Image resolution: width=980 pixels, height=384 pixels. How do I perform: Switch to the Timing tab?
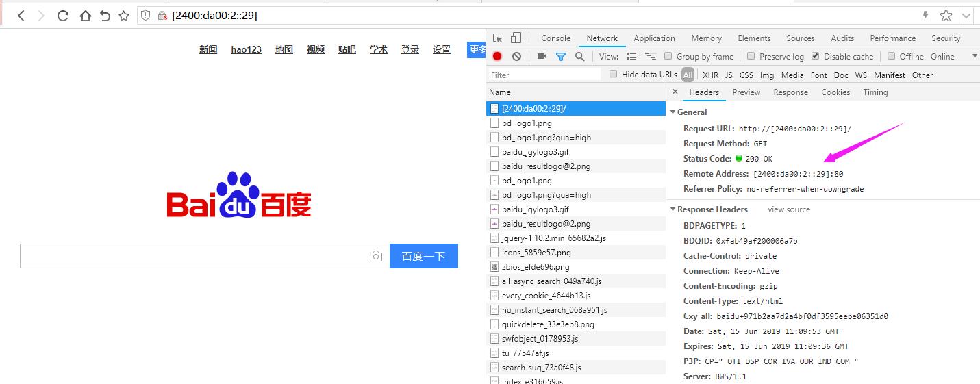(875, 92)
